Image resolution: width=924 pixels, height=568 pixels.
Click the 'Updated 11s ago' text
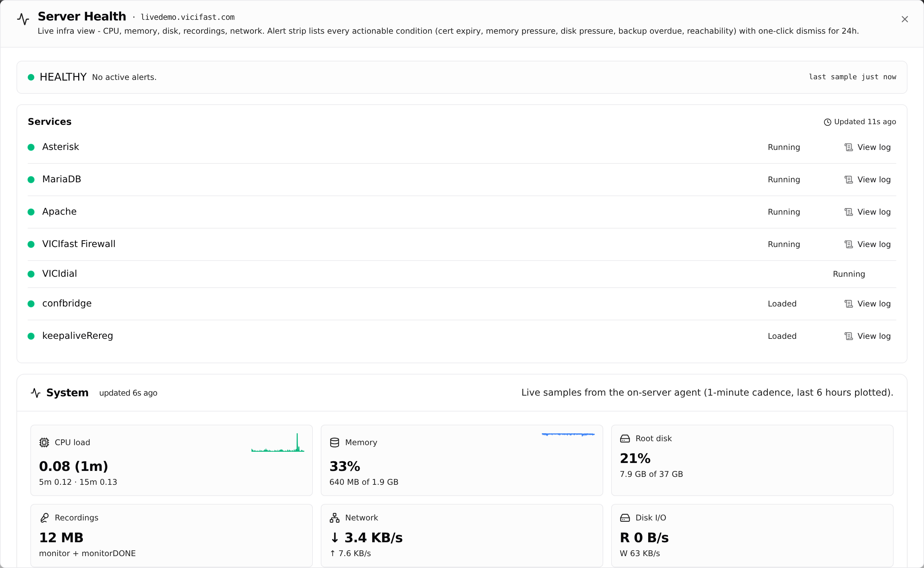(x=865, y=122)
